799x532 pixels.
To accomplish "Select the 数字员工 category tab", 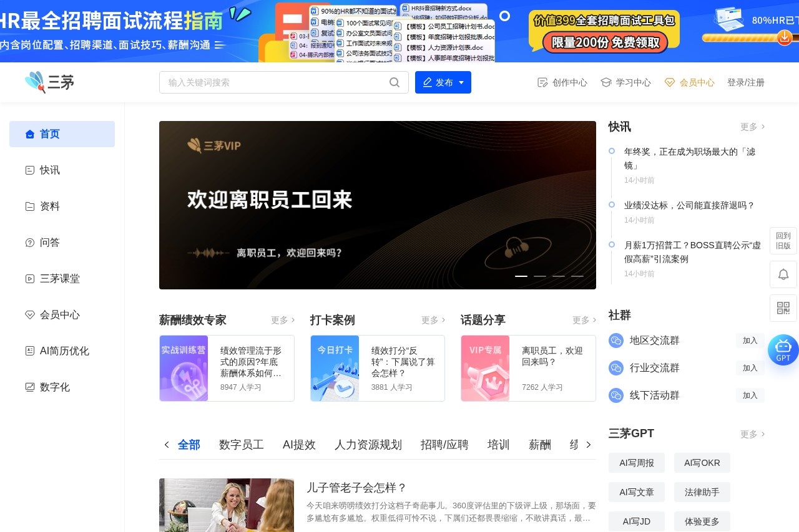I will (242, 445).
